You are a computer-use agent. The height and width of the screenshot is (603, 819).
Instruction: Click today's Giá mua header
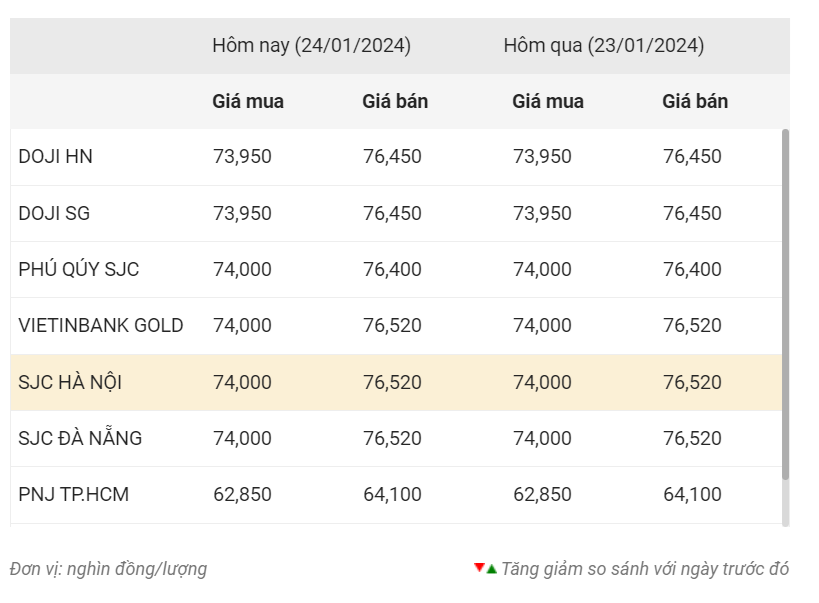(248, 101)
